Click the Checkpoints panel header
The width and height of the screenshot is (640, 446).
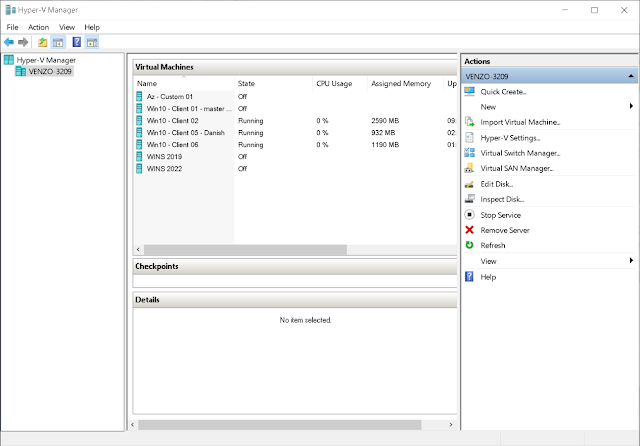point(295,266)
